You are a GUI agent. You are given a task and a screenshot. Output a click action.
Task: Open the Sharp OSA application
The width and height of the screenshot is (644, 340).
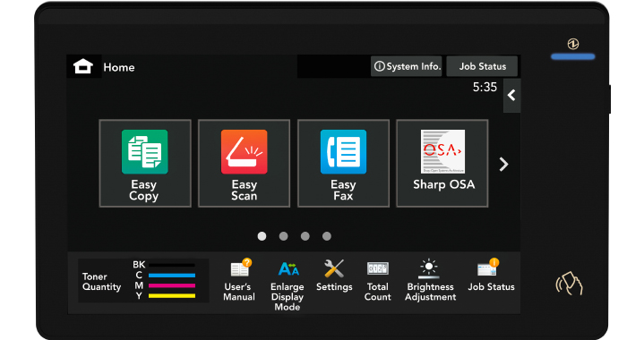coord(442,163)
